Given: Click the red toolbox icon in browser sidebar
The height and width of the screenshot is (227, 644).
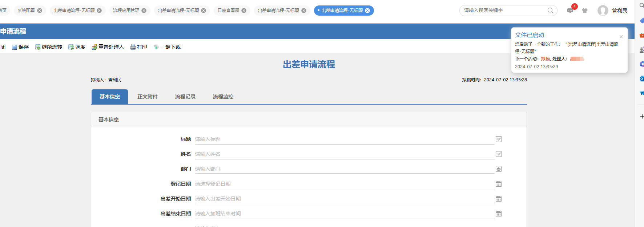Looking at the screenshot, I should [x=642, y=35].
